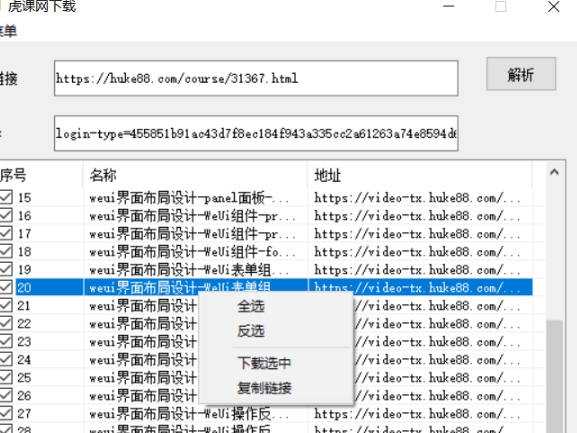Click the address cell of row 19
This screenshot has width=577, height=433.
point(420,270)
